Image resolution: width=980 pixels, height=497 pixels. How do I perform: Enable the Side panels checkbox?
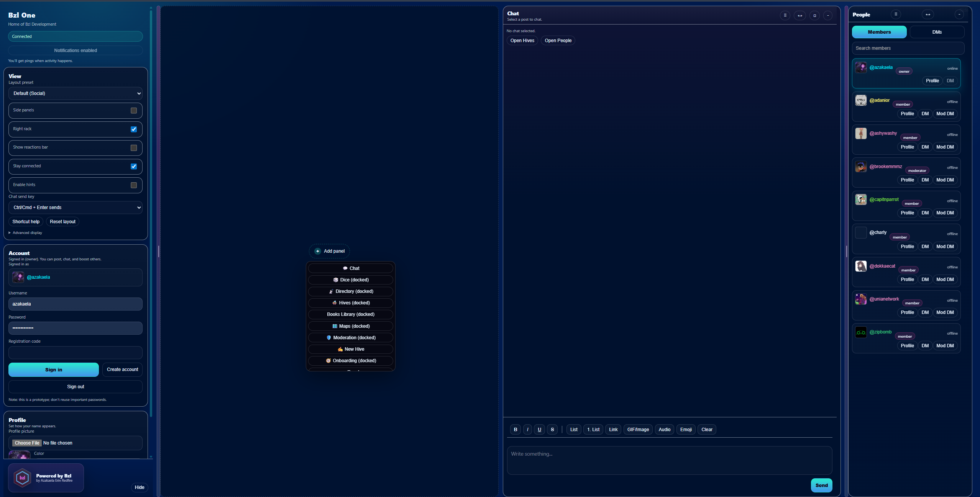(134, 111)
